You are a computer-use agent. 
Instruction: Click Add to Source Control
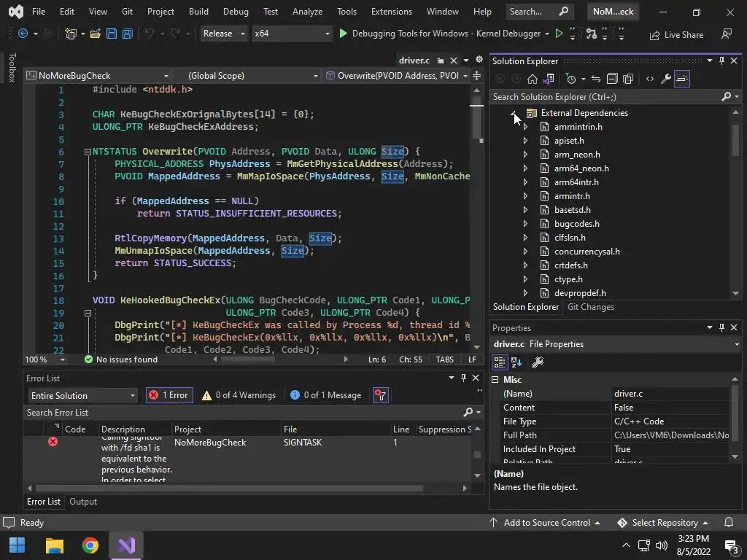pos(544,522)
